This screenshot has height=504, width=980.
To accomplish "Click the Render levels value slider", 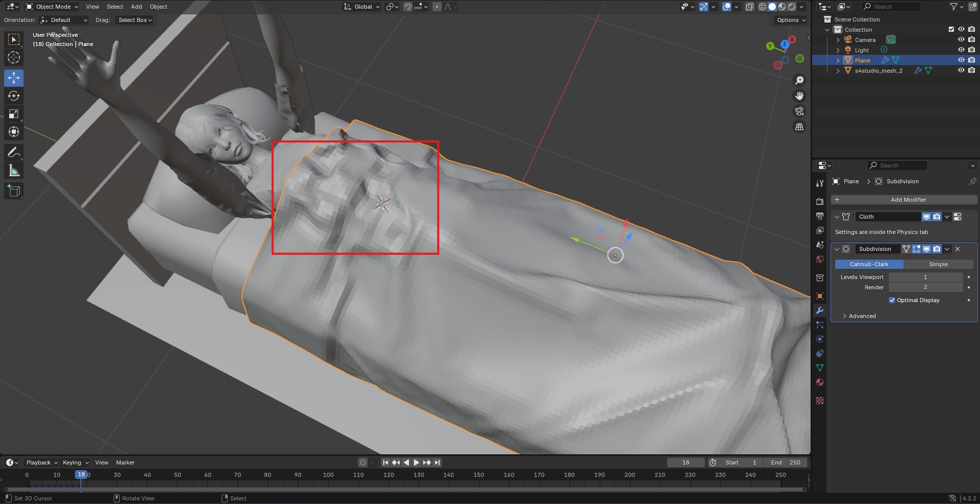I will click(x=925, y=287).
